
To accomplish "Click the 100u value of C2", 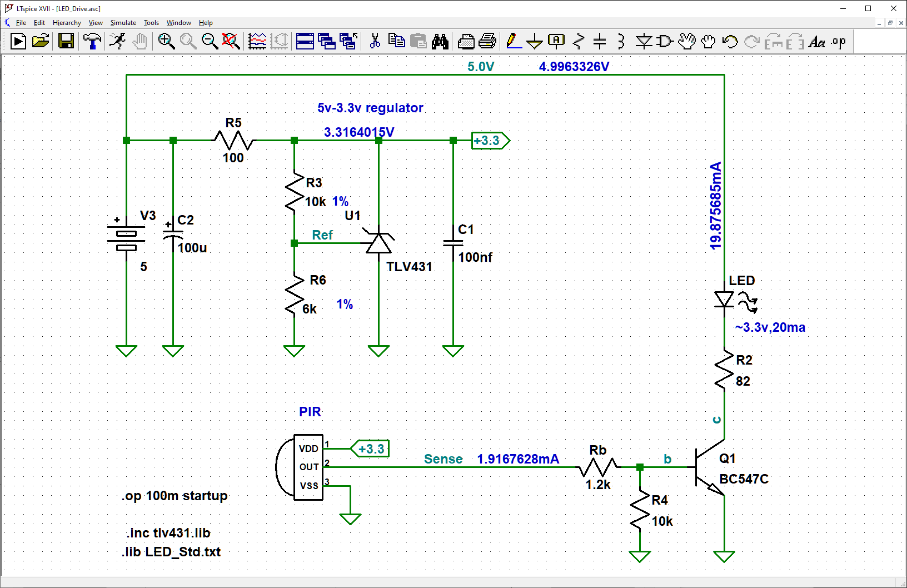I will (x=192, y=248).
